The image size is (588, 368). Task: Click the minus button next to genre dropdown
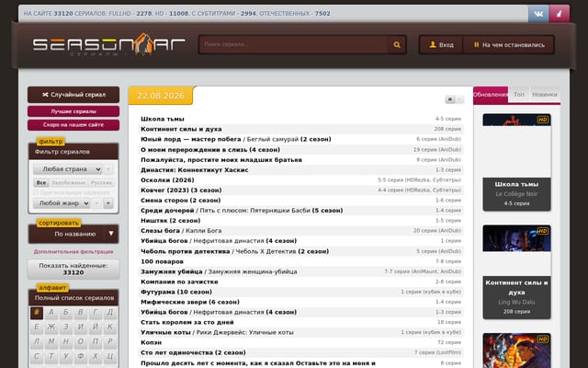tap(96, 203)
